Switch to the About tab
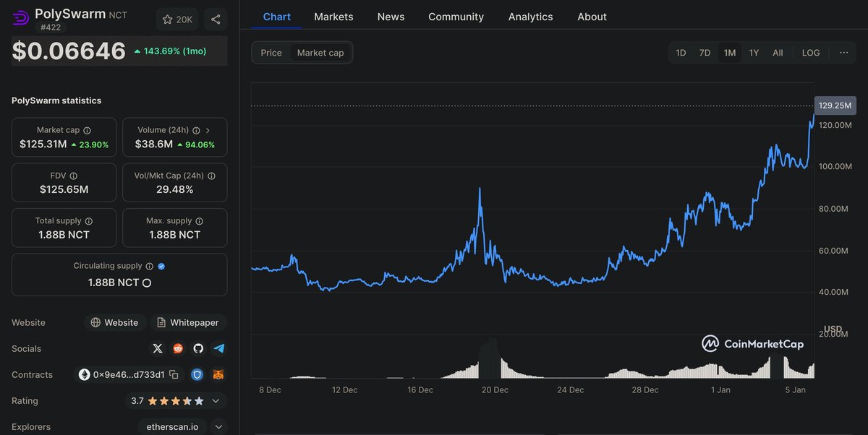 592,17
